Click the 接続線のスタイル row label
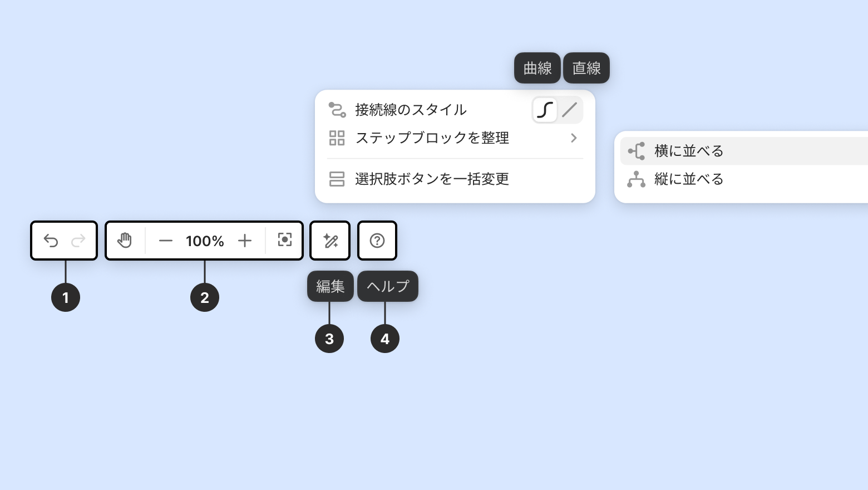The image size is (868, 490). tap(411, 110)
